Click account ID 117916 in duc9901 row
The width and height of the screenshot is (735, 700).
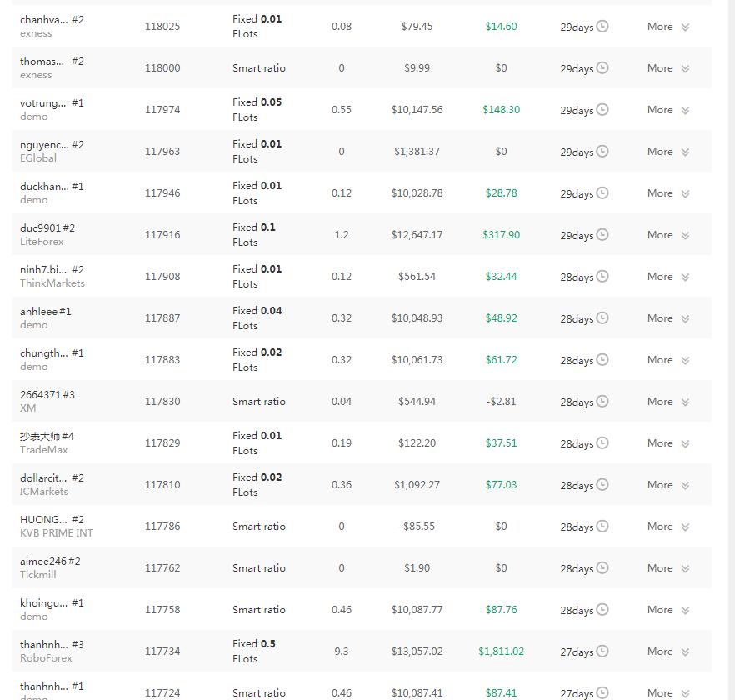pyautogui.click(x=162, y=234)
